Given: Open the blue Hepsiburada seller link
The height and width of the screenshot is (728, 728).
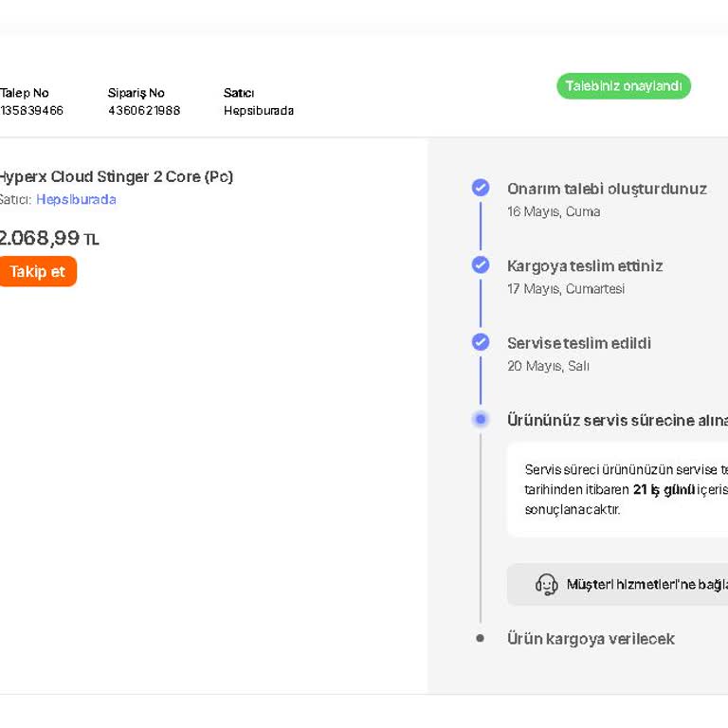Looking at the screenshot, I should click(76, 200).
